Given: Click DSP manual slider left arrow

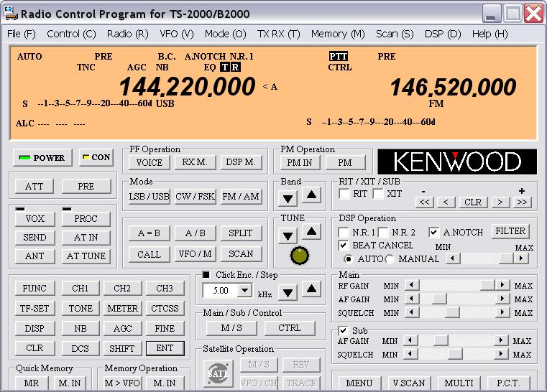Looking at the screenshot, I should pyautogui.click(x=453, y=258).
